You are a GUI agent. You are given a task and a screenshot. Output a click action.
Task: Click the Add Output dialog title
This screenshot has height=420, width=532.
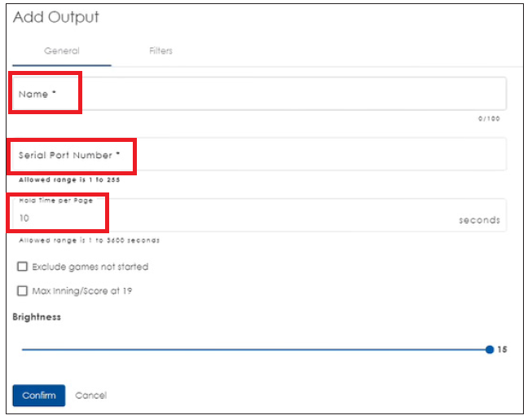55,17
